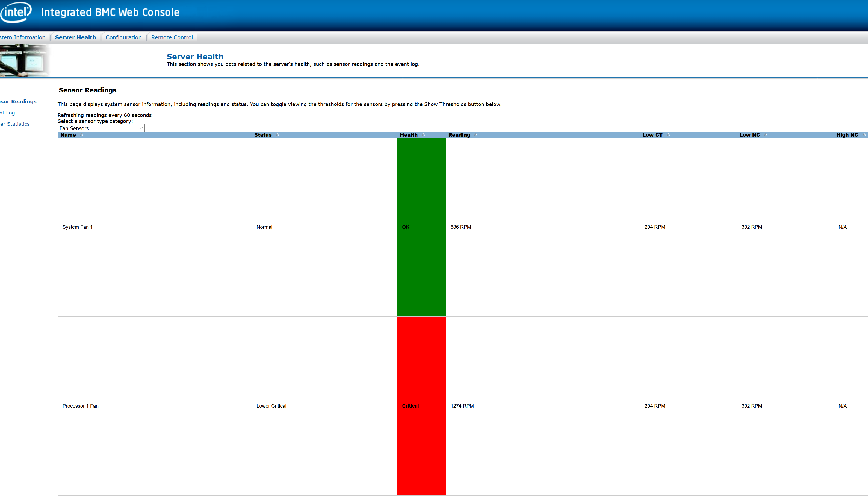Sort table by Reading column arrow
The width and height of the screenshot is (868, 497).
(476, 135)
